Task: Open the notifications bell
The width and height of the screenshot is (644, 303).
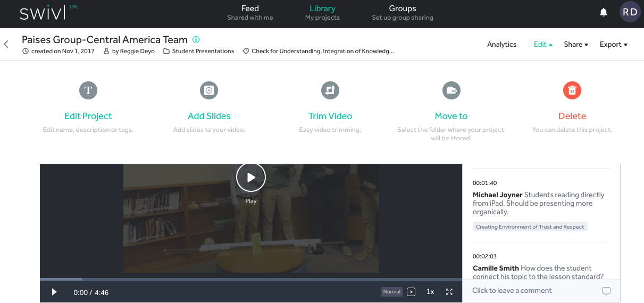Action: click(x=604, y=12)
